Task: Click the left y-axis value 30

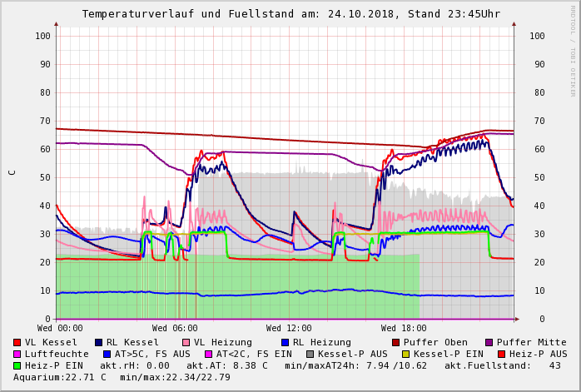Action: pos(46,234)
